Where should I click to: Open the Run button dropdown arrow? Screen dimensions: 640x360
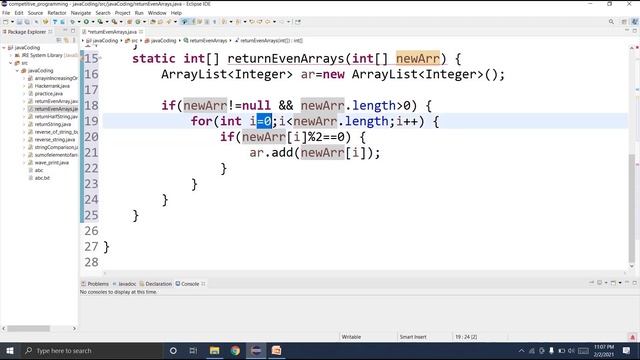click(x=93, y=22)
